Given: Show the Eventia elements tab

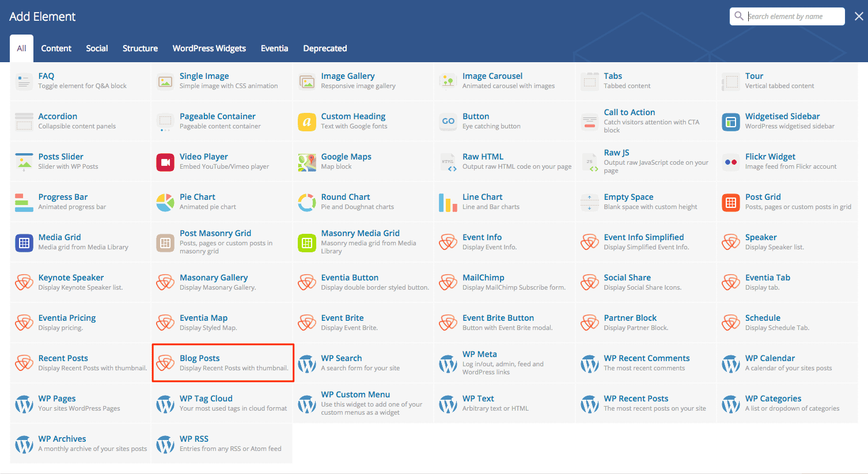Looking at the screenshot, I should point(274,48).
